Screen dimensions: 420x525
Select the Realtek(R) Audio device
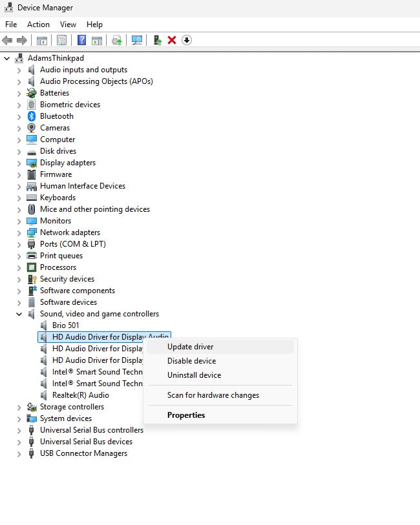click(80, 395)
